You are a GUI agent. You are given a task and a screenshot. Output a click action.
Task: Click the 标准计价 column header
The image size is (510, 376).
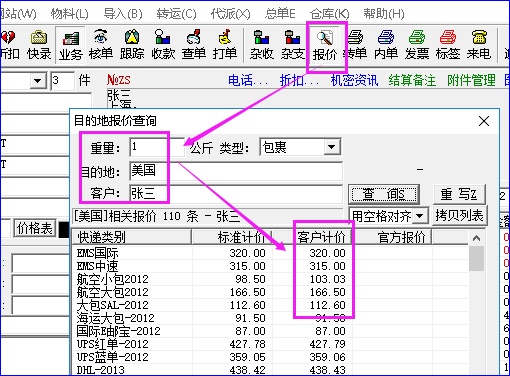(232, 237)
